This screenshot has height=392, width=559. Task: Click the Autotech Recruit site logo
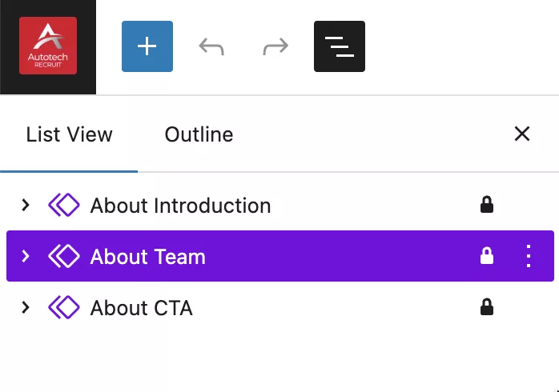(48, 46)
